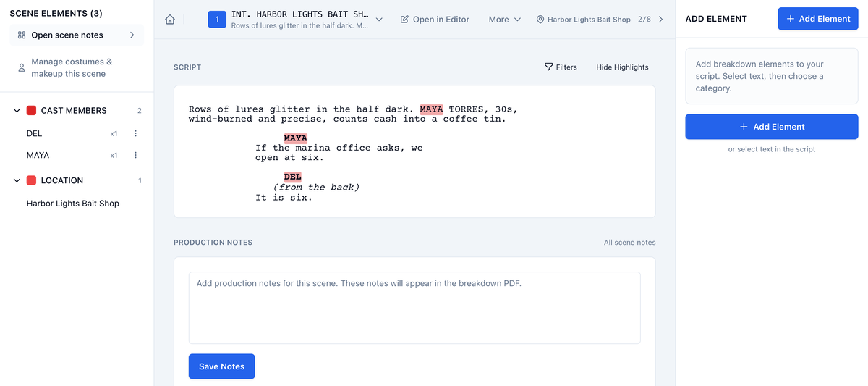
Task: Click the 'It is six.' dialogue line
Action: (x=284, y=197)
